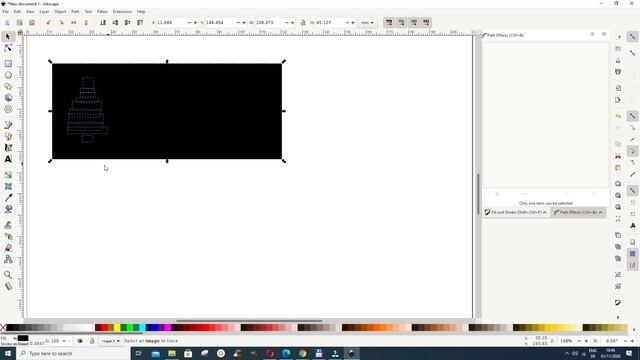Increase the X position value with plus
This screenshot has width=640, height=360.
click(x=195, y=22)
